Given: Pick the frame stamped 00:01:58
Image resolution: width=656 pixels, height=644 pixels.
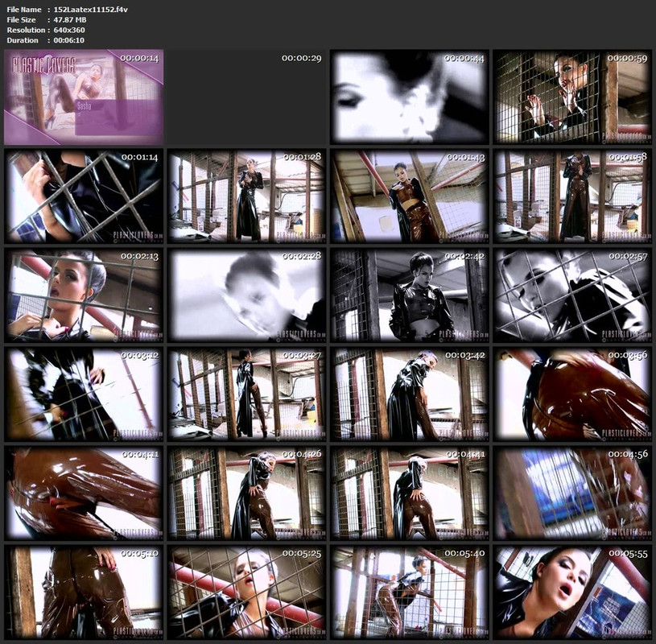Looking at the screenshot, I should point(572,196).
